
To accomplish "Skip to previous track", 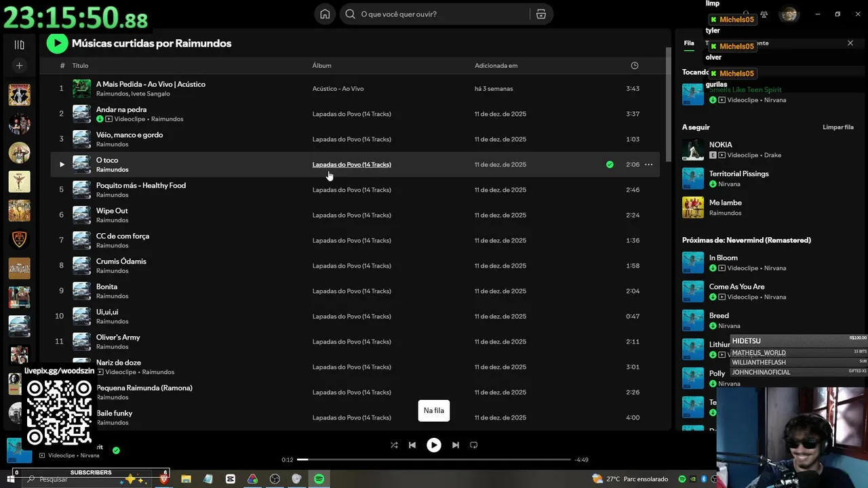I will point(412,445).
